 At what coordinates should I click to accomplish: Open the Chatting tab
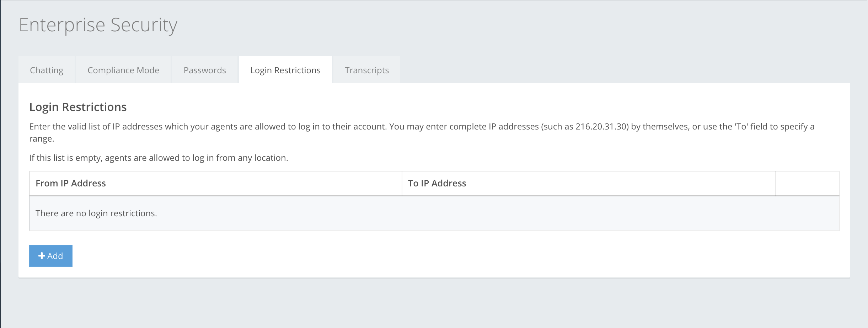[47, 70]
